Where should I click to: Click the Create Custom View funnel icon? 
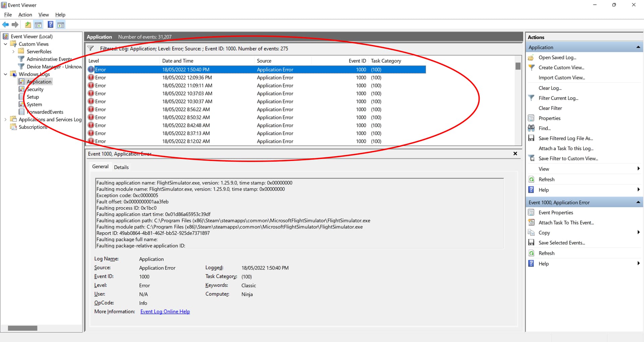(531, 68)
